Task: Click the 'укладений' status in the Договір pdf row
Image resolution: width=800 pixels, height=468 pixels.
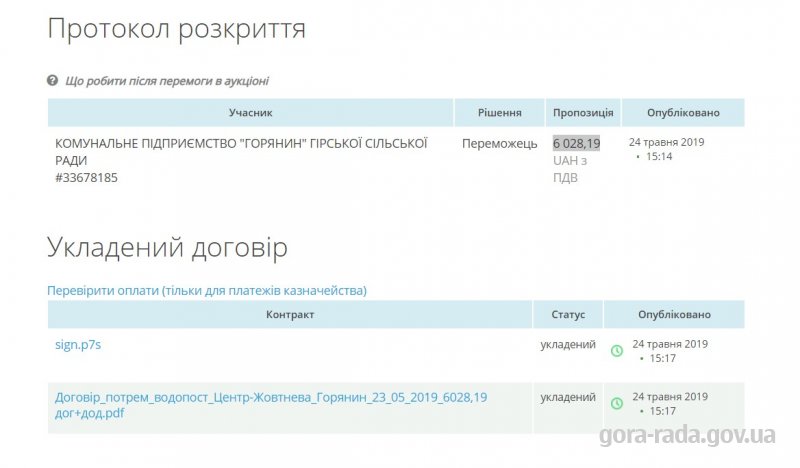Action: point(568,397)
